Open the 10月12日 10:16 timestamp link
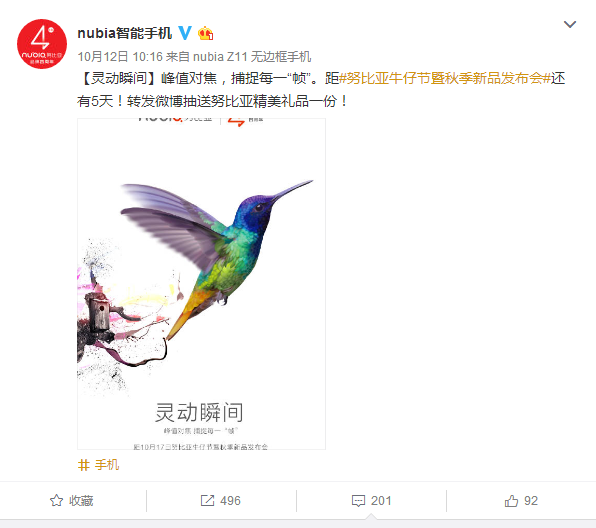 [x=120, y=57]
